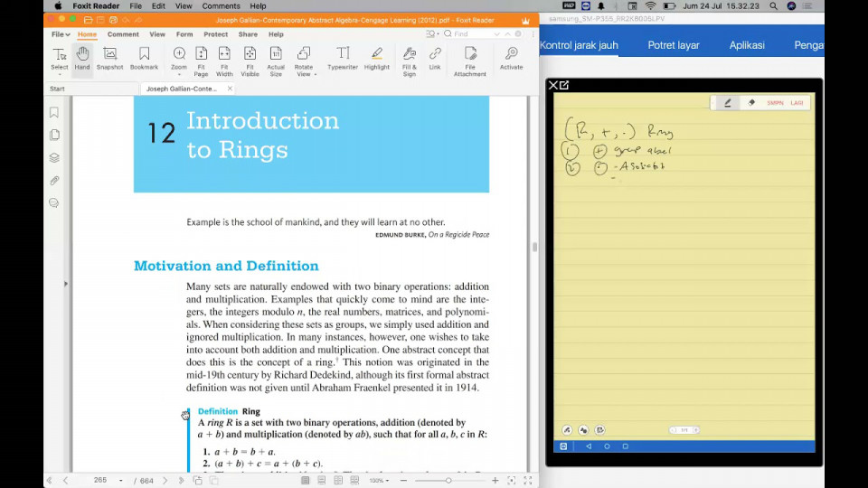Switch to continuous page view mode
This screenshot has height=488, width=868.
(x=322, y=480)
